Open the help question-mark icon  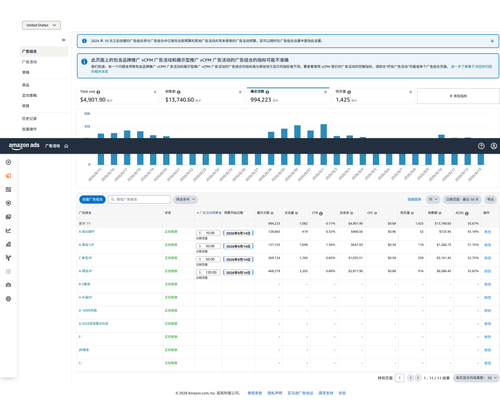point(481,146)
